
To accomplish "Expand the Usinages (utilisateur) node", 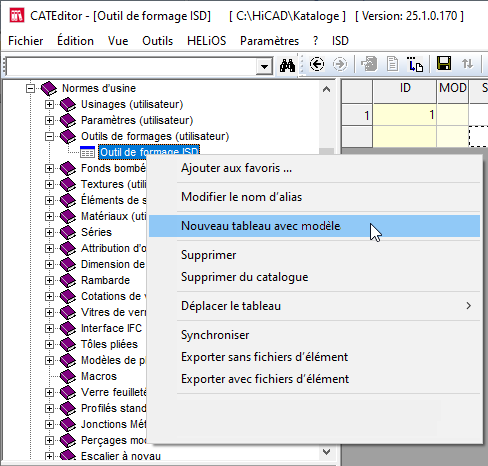I will (x=49, y=104).
